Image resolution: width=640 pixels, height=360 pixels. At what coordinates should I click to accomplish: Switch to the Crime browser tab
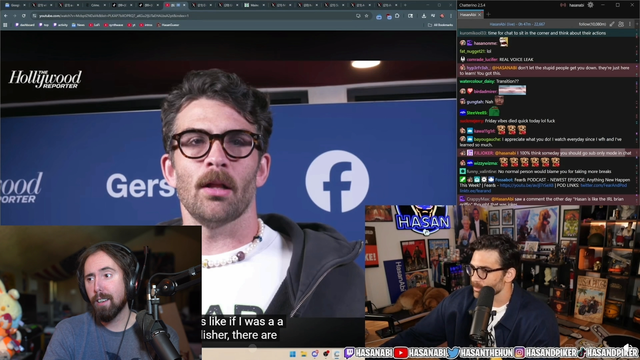coord(95,5)
